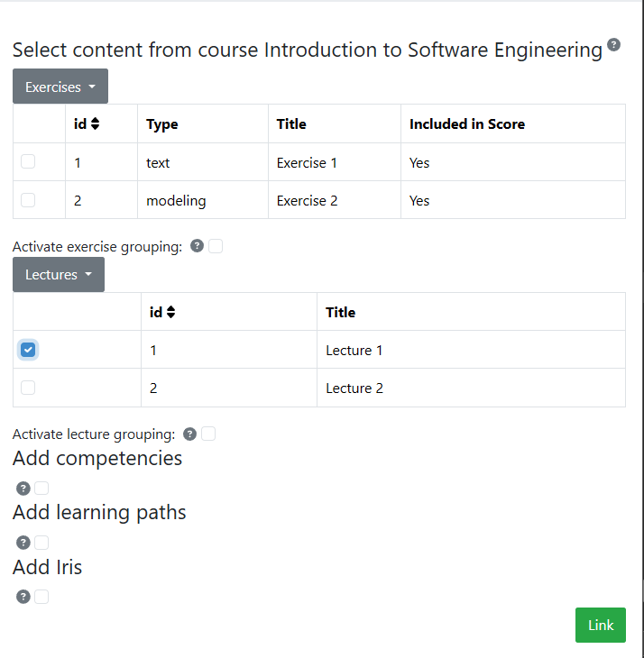Enable the lecture grouping checkbox
This screenshot has width=644, height=658.
(x=208, y=434)
